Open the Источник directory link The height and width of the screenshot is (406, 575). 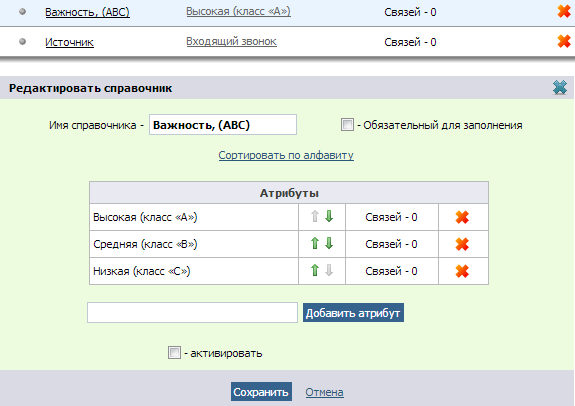click(69, 42)
